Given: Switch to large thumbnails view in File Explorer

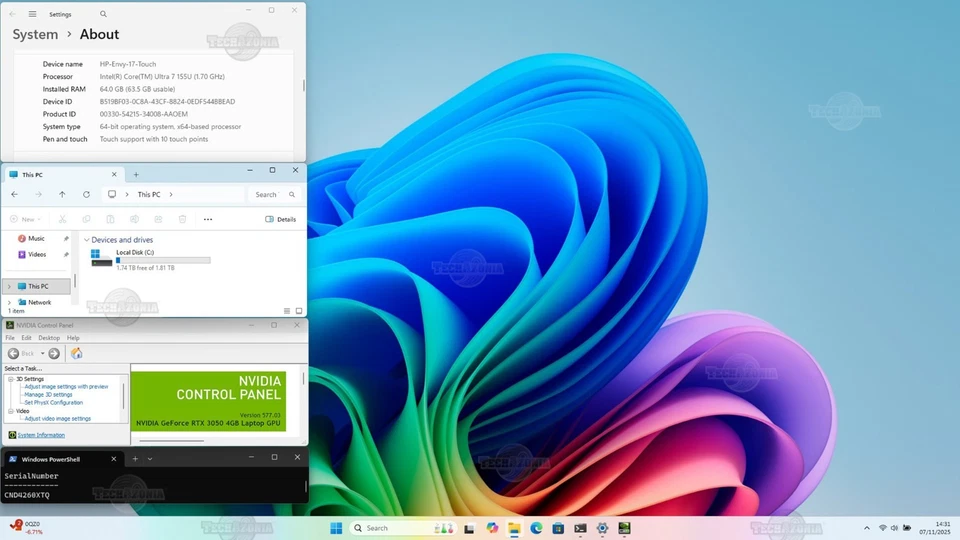Looking at the screenshot, I should tap(299, 311).
